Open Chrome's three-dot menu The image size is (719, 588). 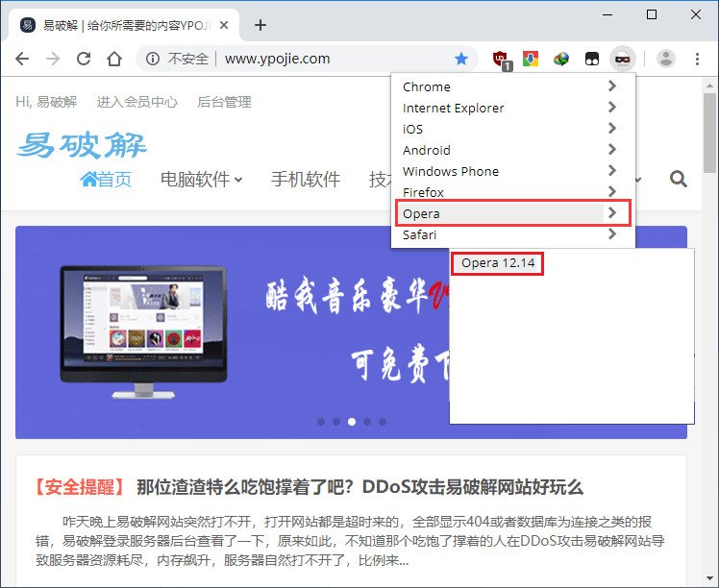(x=698, y=59)
